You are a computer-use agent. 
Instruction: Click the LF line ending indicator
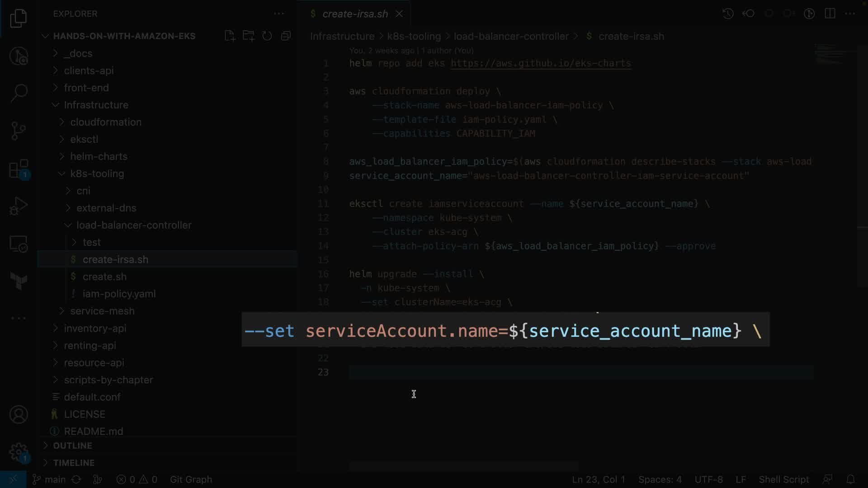(x=741, y=479)
